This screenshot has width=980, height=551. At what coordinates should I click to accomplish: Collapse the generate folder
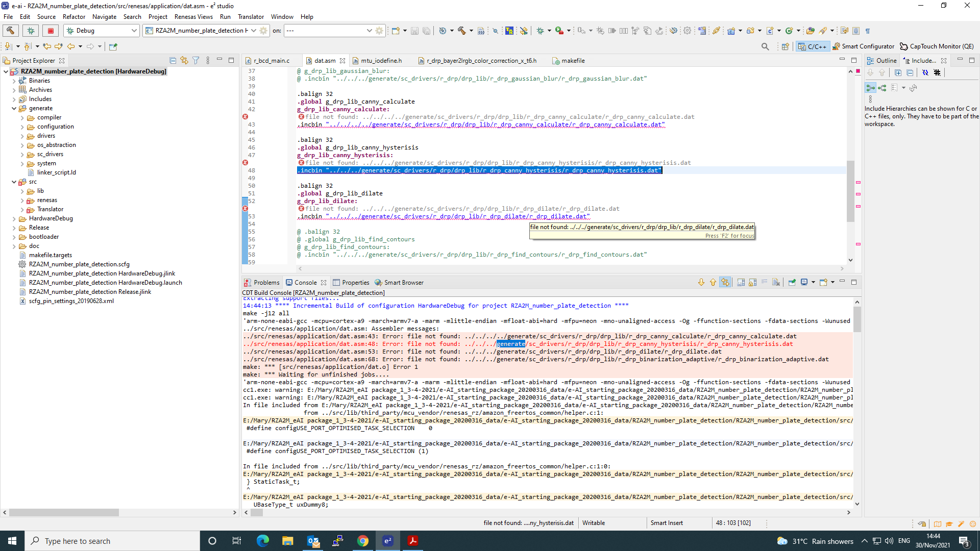(x=14, y=108)
